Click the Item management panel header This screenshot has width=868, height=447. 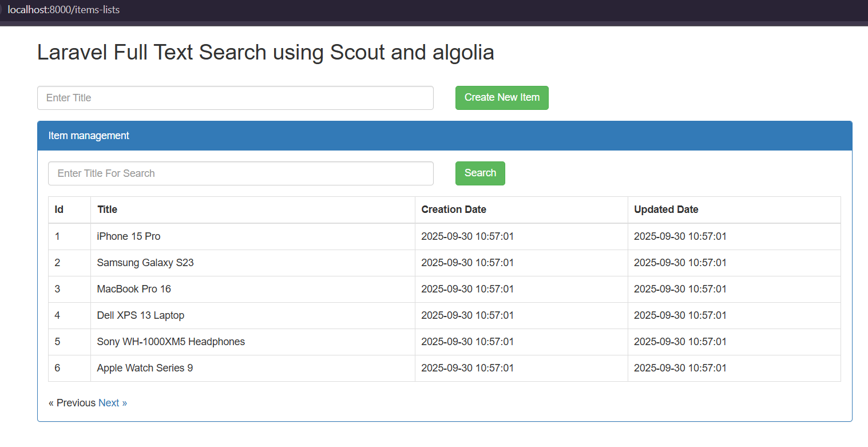(x=89, y=136)
